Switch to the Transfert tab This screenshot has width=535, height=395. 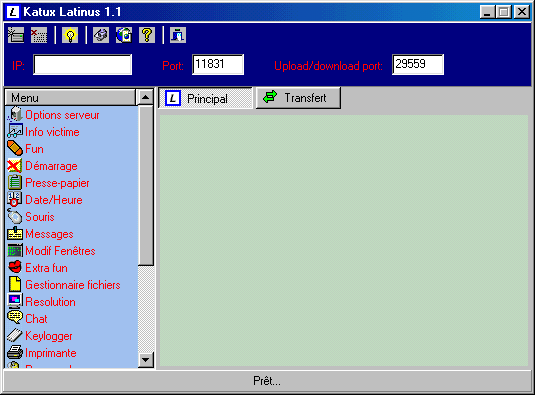(298, 98)
